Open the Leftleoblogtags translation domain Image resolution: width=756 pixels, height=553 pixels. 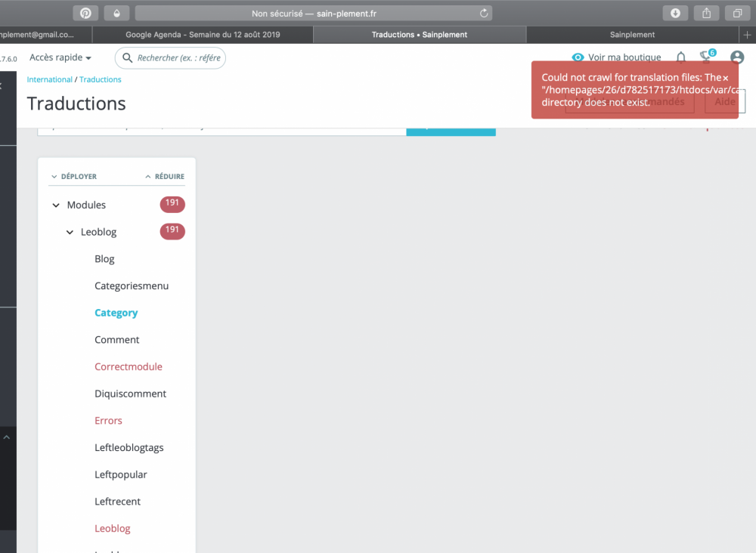[x=129, y=448]
